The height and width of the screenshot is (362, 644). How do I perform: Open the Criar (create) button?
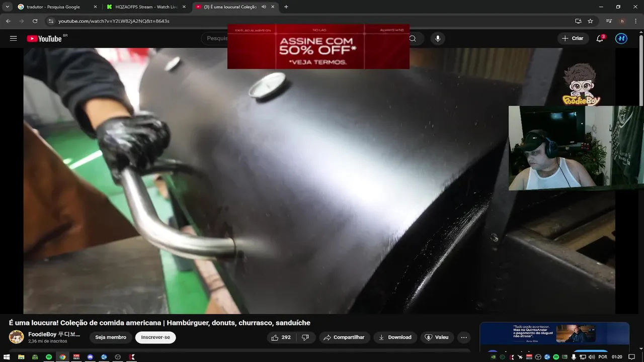click(x=573, y=38)
